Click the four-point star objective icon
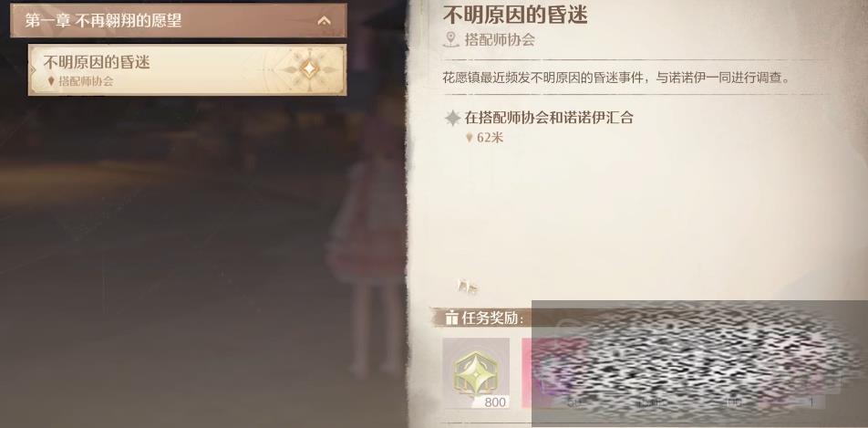This screenshot has height=428, width=868. (x=453, y=118)
